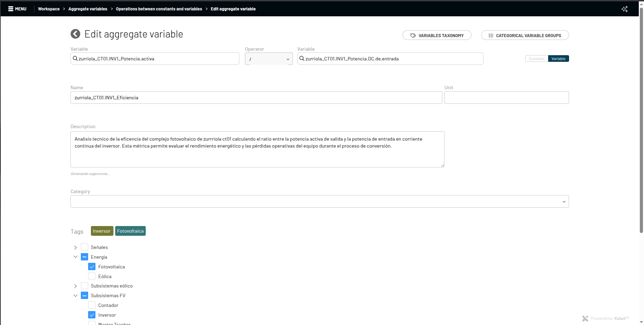Toggle the Subsistemas FV checkbox
The width and height of the screenshot is (644, 325).
(84, 295)
